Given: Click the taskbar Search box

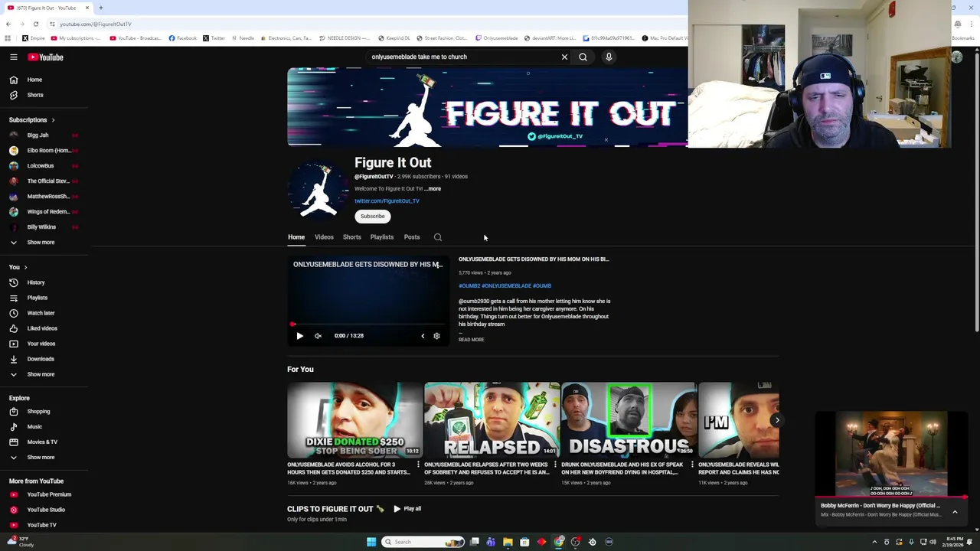Looking at the screenshot, I should pyautogui.click(x=423, y=542).
